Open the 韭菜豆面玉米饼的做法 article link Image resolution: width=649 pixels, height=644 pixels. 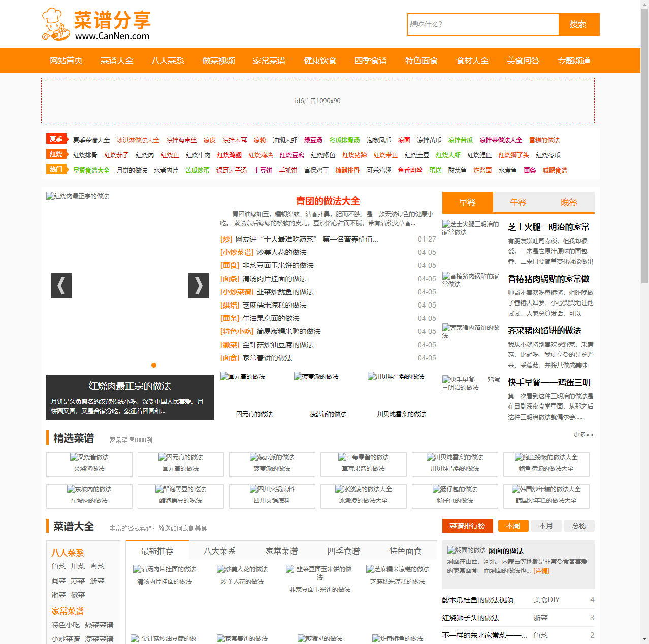pos(278,265)
